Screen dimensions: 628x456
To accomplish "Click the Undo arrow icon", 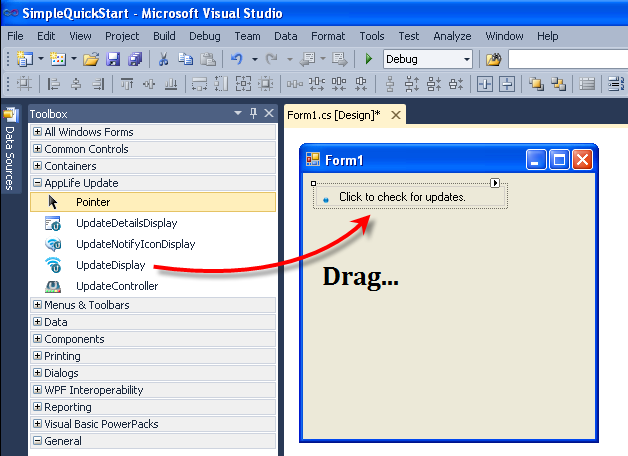I will (x=237, y=59).
